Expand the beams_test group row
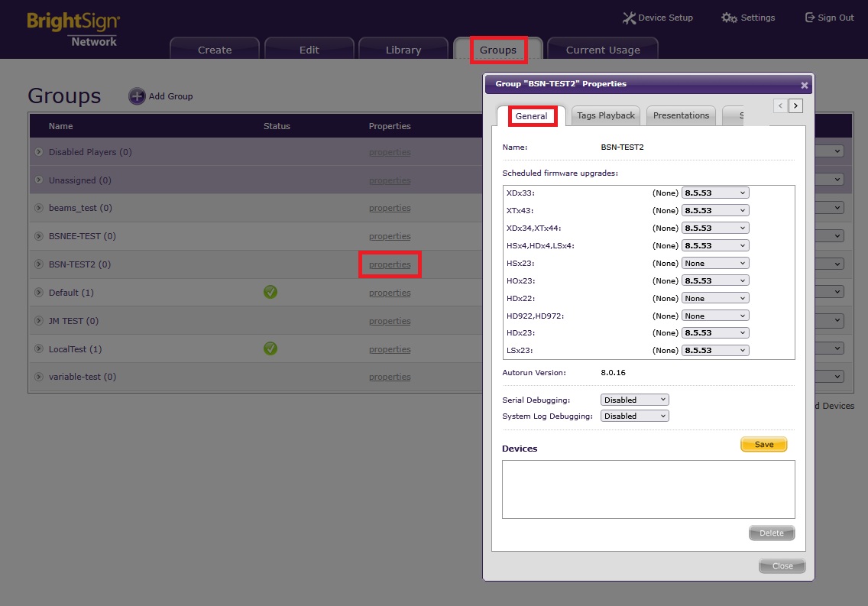 pyautogui.click(x=38, y=208)
